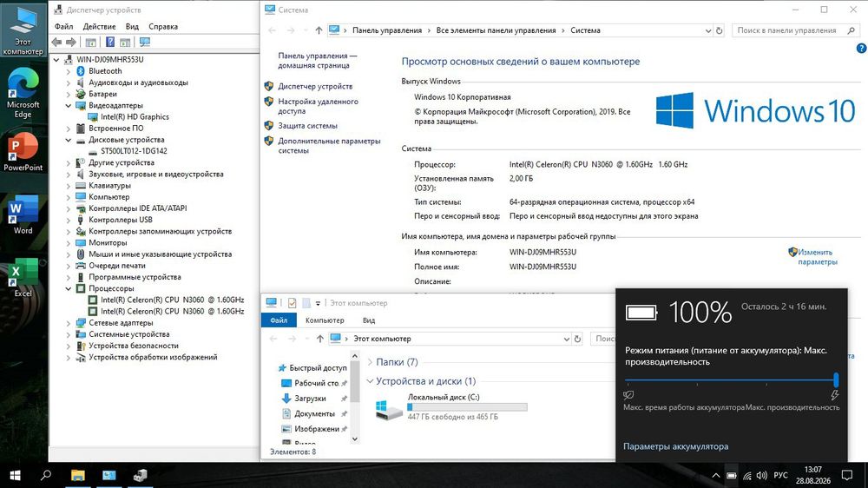Expand the Сетевые адаптеры node
The image size is (868, 488).
pos(68,323)
